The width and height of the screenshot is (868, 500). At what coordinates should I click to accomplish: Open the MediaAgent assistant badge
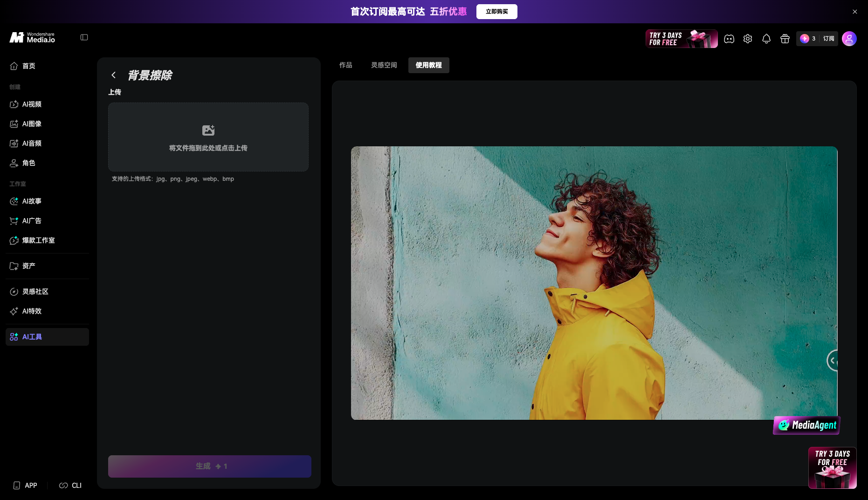pos(806,425)
